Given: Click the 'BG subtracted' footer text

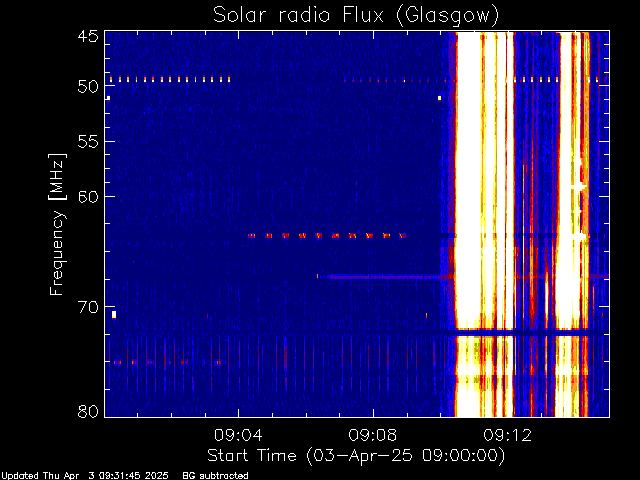Looking at the screenshot, I should tap(216, 476).
